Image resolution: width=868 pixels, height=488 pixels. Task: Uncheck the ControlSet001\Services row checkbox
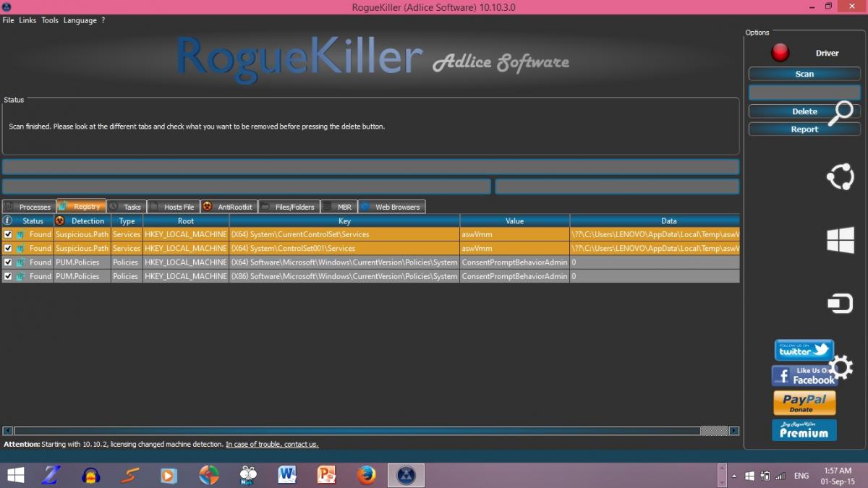(8, 248)
